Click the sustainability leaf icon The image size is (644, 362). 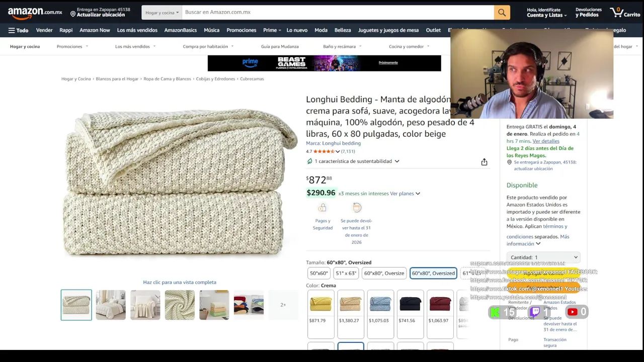[309, 161]
